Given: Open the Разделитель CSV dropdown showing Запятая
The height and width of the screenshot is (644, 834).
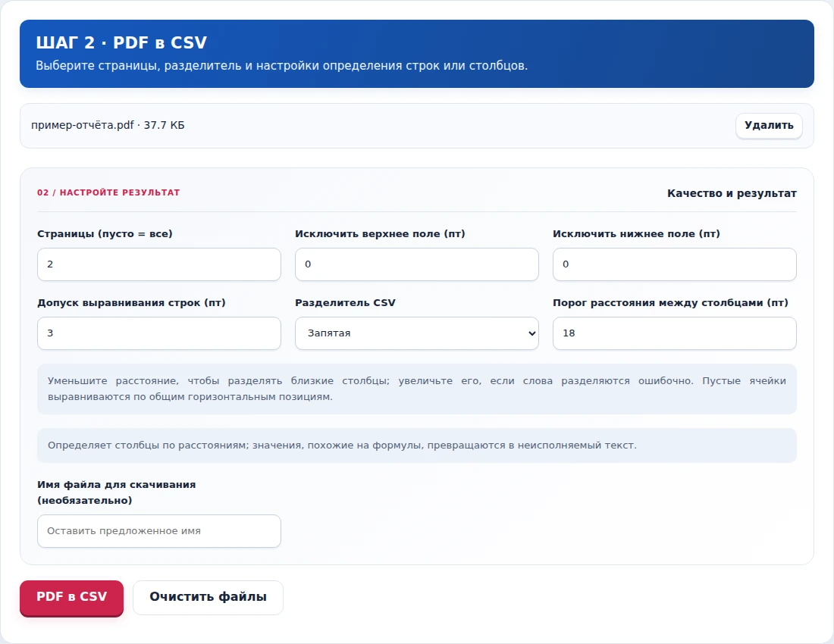Looking at the screenshot, I should pos(416,333).
